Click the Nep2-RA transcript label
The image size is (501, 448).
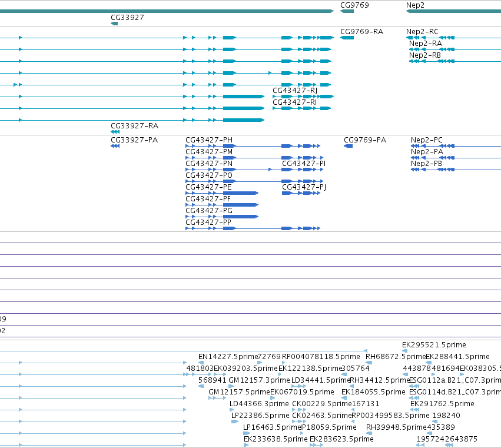[426, 44]
